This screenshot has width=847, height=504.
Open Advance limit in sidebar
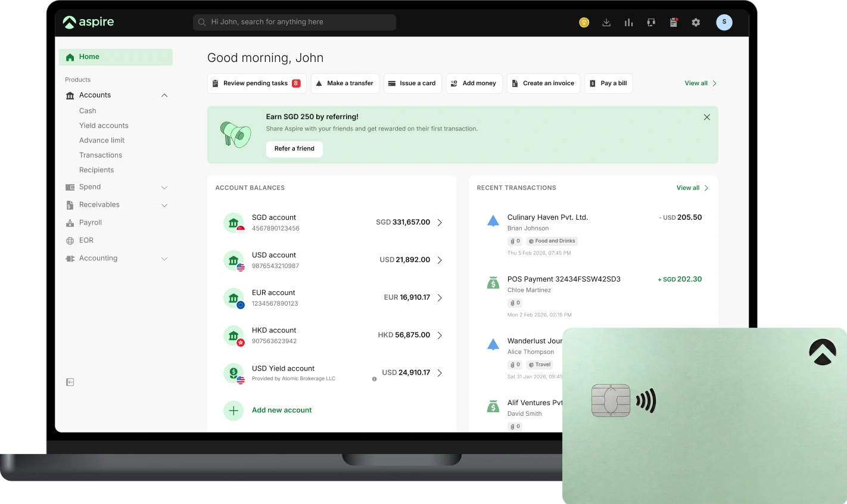pos(102,141)
